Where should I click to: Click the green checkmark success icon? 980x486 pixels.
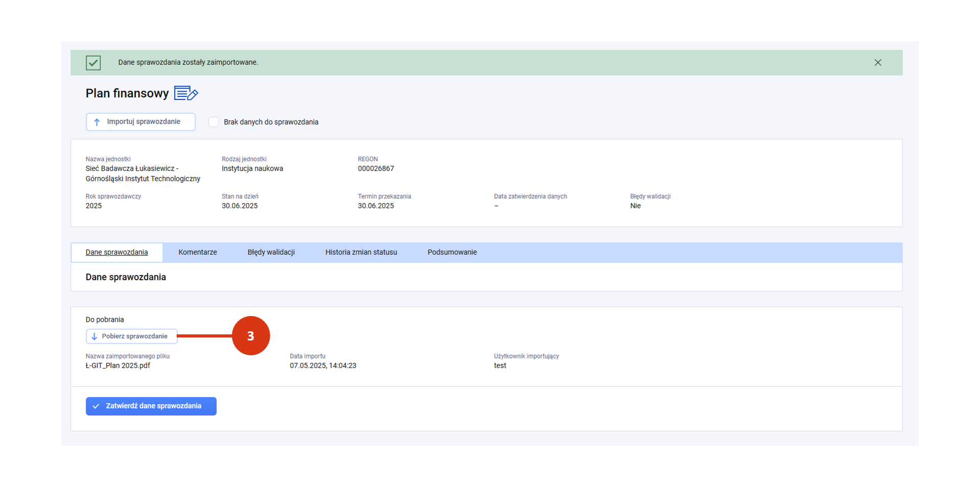(93, 63)
